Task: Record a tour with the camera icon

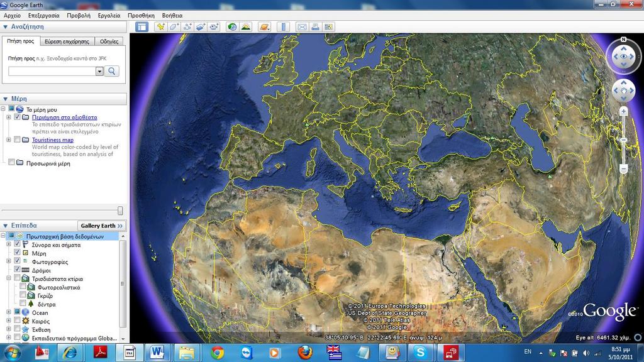Action: tap(214, 27)
